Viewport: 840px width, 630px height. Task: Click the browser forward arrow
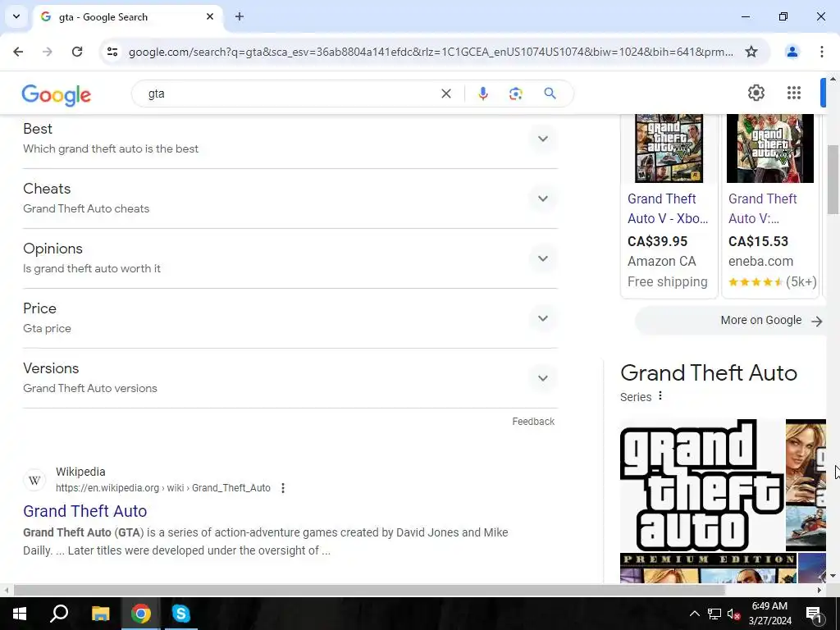[x=48, y=52]
